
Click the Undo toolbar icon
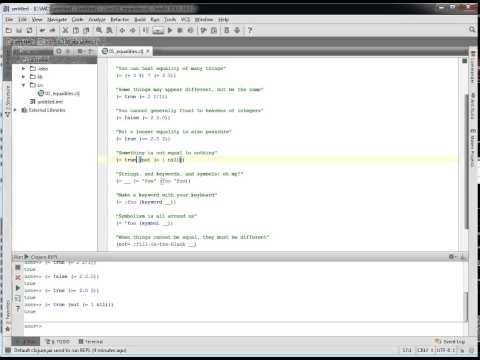click(42, 30)
